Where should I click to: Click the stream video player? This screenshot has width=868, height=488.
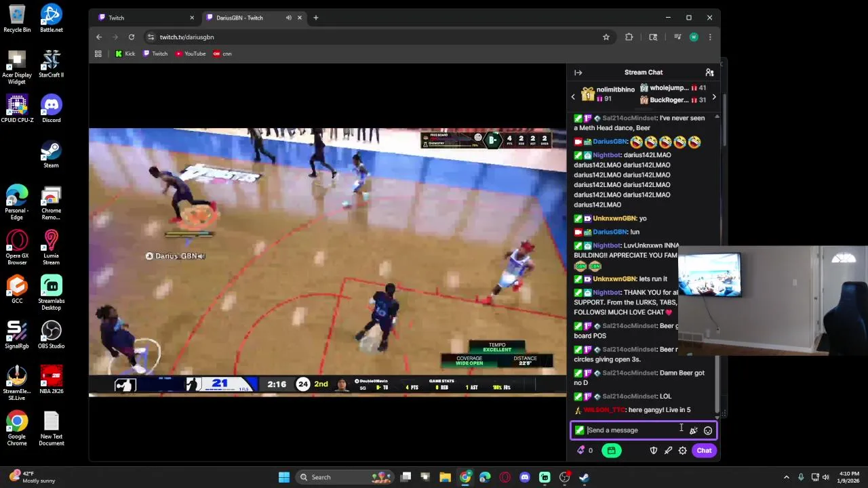328,262
